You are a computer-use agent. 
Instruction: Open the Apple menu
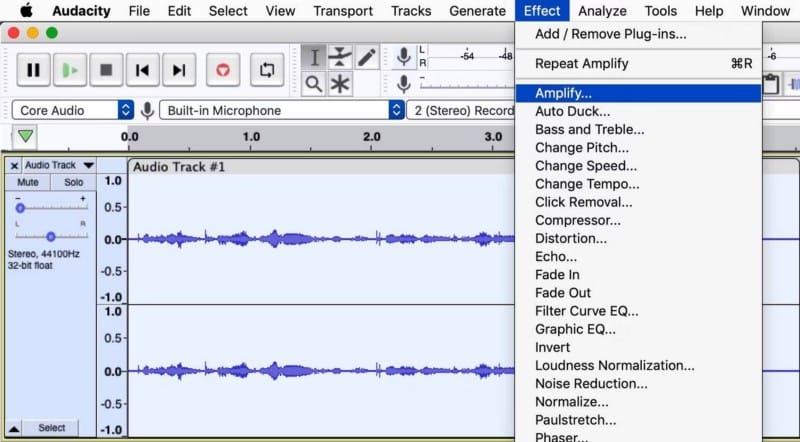point(26,10)
